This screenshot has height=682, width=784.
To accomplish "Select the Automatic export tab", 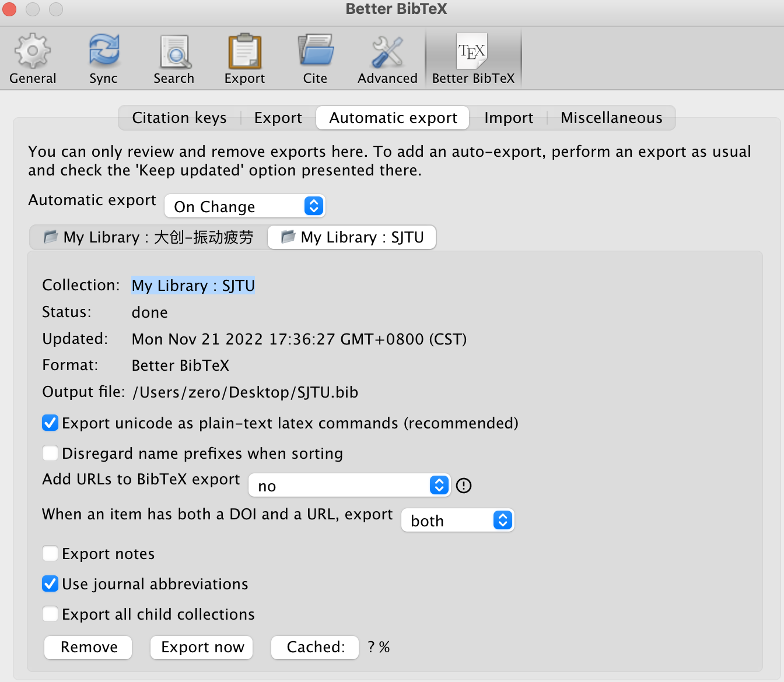I will pyautogui.click(x=393, y=118).
